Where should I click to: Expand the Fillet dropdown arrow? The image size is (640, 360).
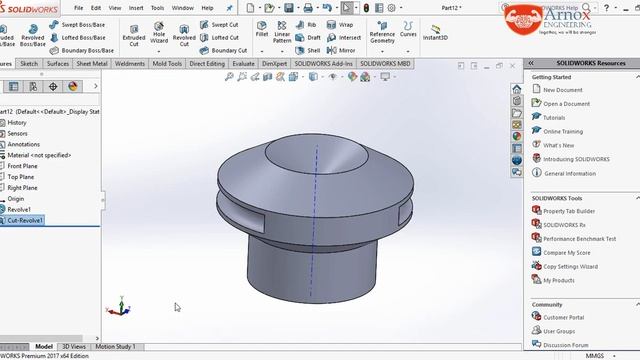click(262, 52)
